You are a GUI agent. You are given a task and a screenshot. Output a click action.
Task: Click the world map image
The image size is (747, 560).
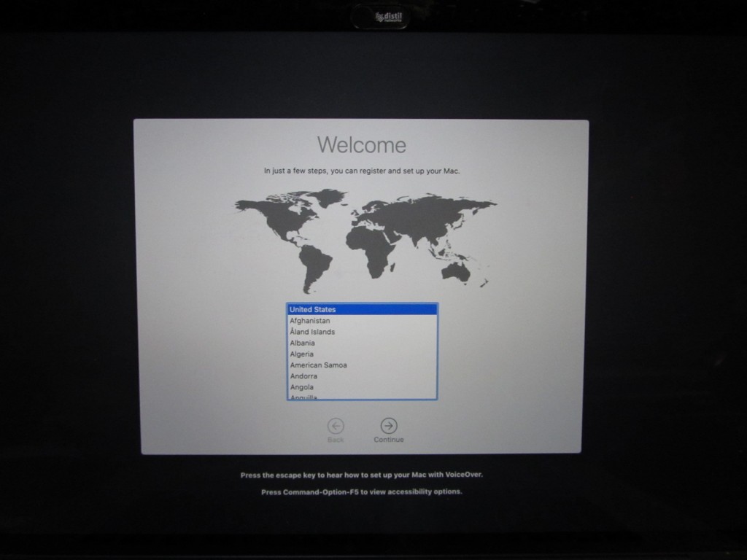[365, 241]
